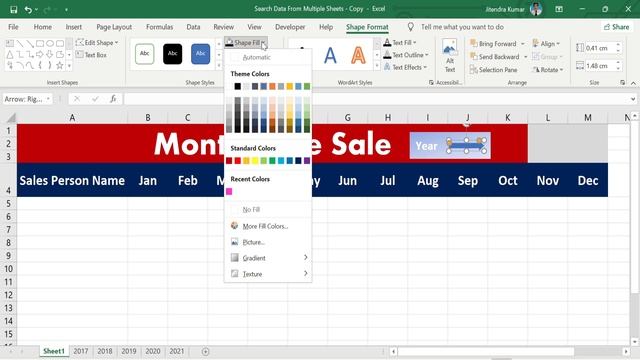
Task: Pick the black Abc shape style
Action: (x=173, y=54)
